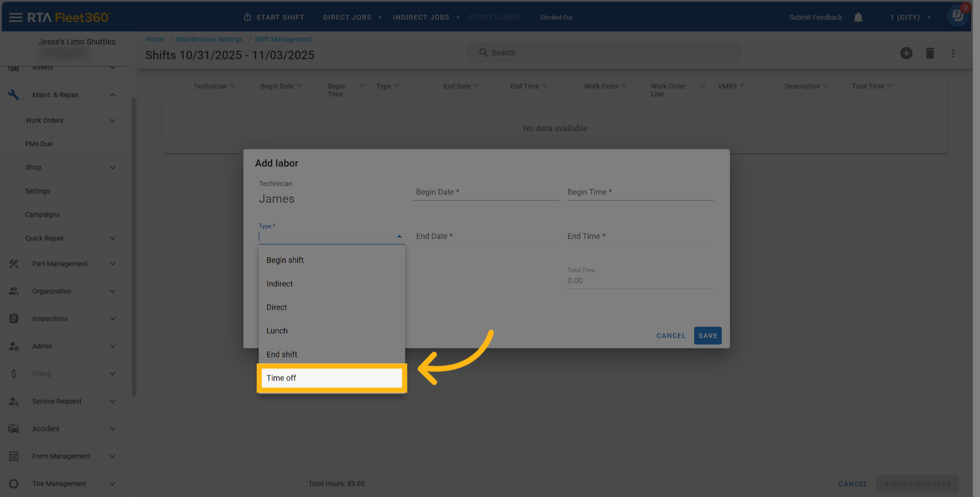The height and width of the screenshot is (497, 980).
Task: Open Maintenance Settings breadcrumb link
Action: (209, 39)
